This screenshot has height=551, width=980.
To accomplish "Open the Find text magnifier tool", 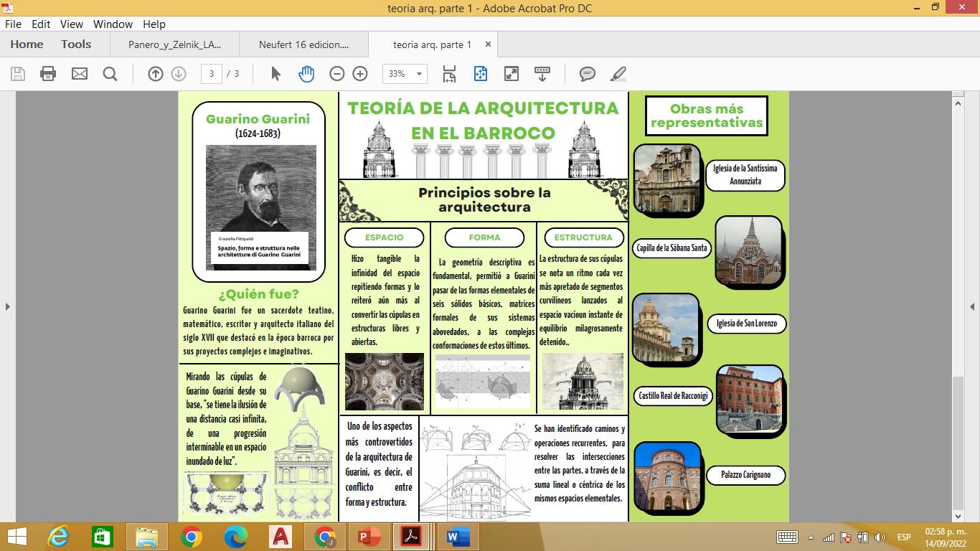I will (110, 73).
